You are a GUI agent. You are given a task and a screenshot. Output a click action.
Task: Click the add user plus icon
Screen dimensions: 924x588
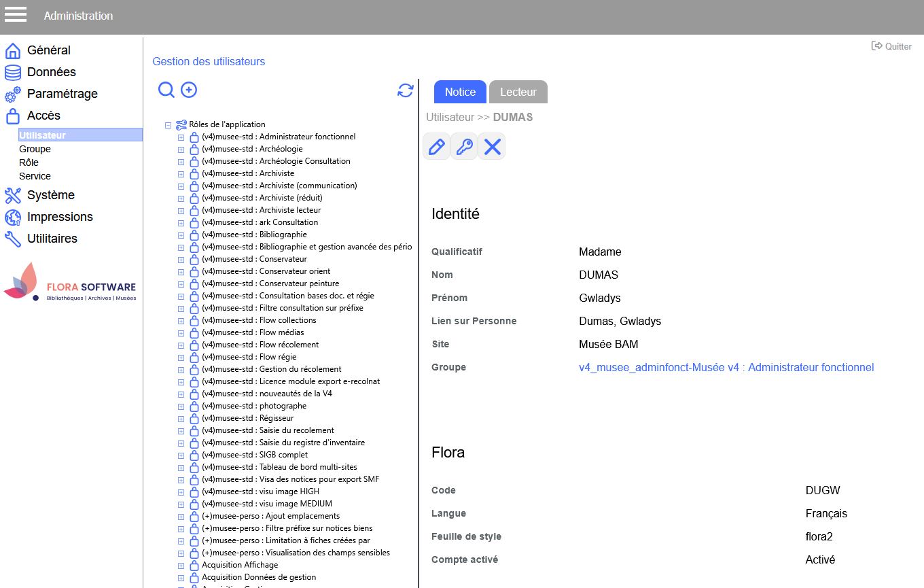189,90
